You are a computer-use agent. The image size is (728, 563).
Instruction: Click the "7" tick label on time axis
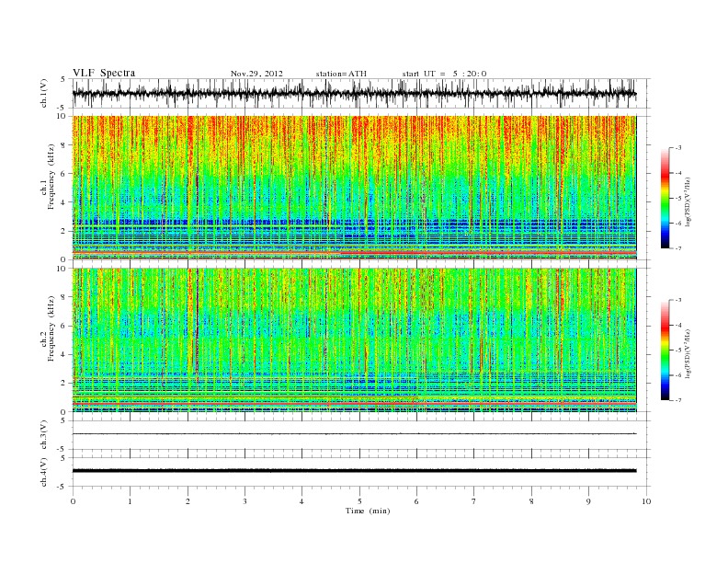click(x=474, y=501)
